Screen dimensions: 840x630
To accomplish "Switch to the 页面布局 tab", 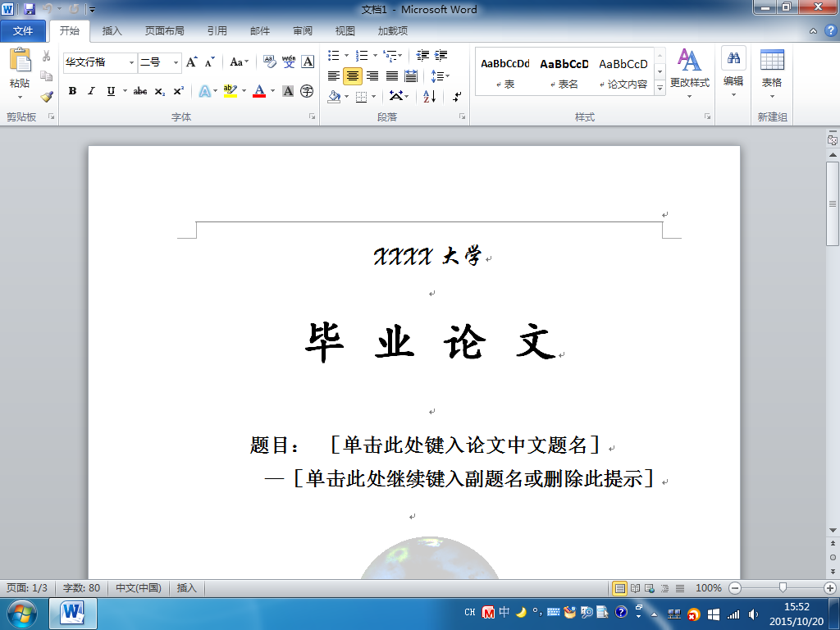I will coord(164,31).
